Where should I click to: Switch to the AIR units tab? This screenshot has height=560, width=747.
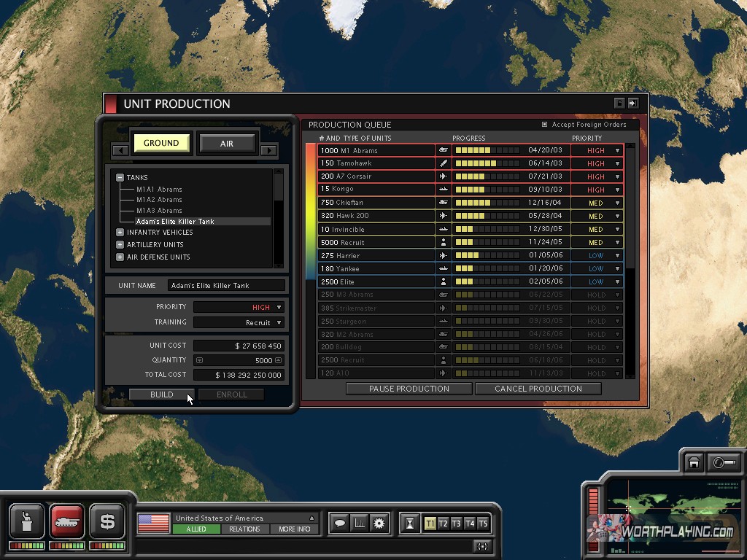(227, 144)
